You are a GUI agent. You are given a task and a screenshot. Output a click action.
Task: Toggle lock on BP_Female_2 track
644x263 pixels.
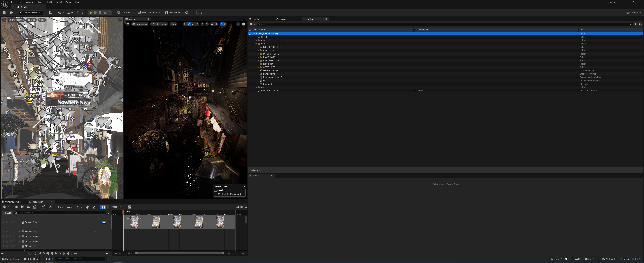[7, 232]
